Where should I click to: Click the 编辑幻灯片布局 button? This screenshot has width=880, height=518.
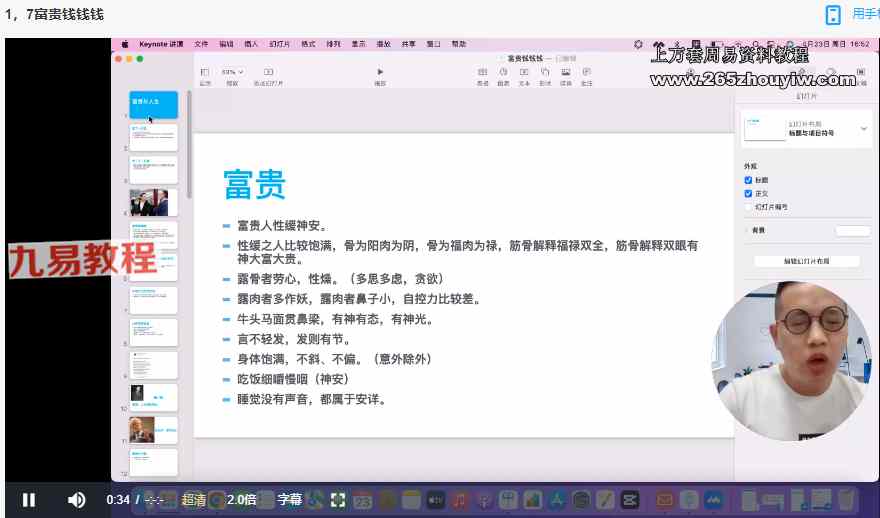pyautogui.click(x=806, y=261)
